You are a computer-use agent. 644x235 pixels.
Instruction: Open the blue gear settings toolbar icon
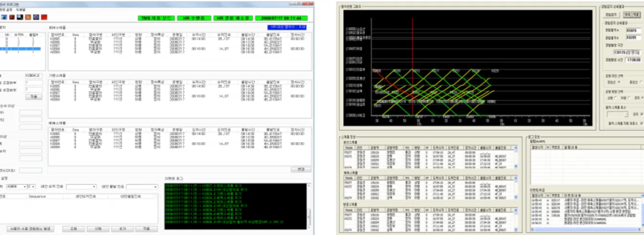pyautogui.click(x=36, y=17)
